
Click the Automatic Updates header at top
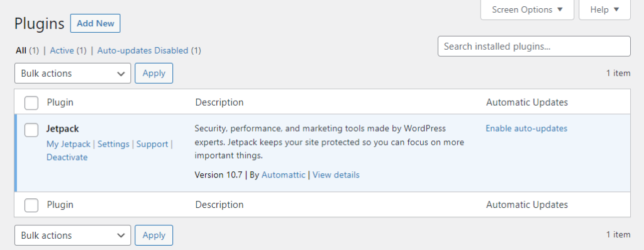pyautogui.click(x=527, y=103)
